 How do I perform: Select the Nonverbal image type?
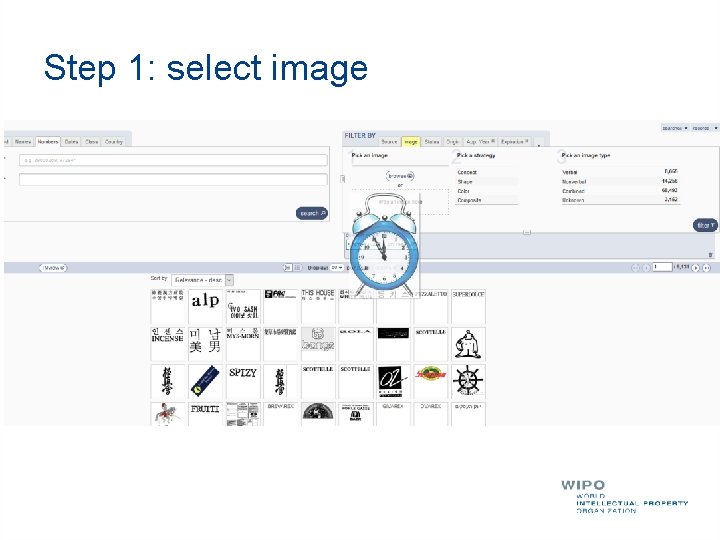point(619,181)
